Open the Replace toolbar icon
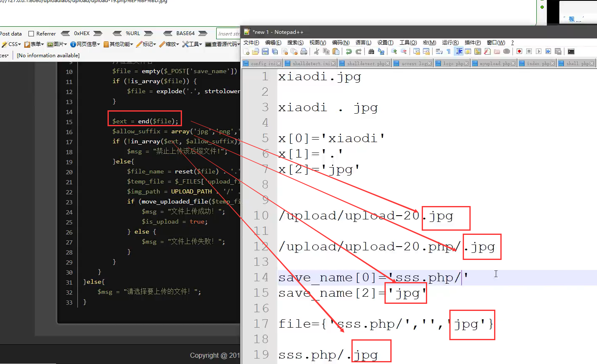This screenshot has height=364, width=597. click(x=381, y=51)
